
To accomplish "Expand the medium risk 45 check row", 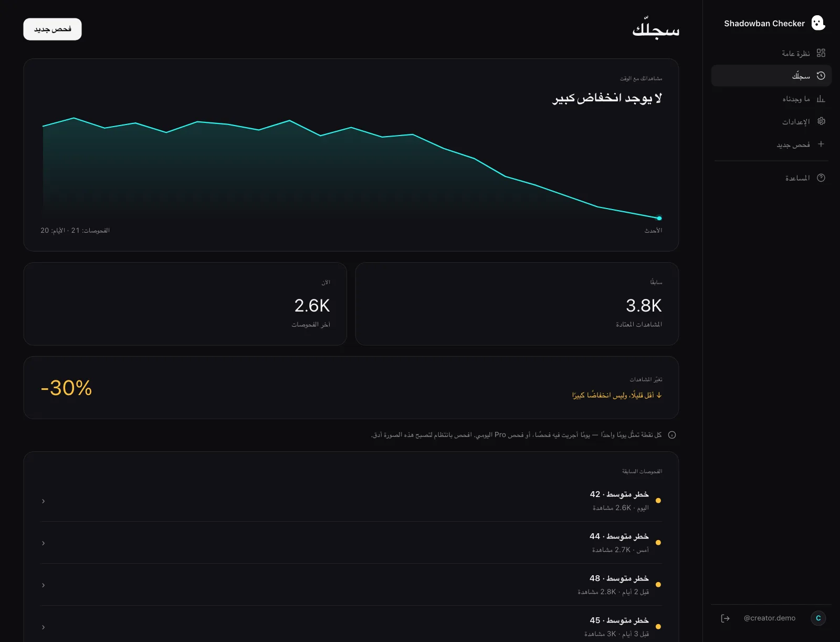I will coord(351,625).
